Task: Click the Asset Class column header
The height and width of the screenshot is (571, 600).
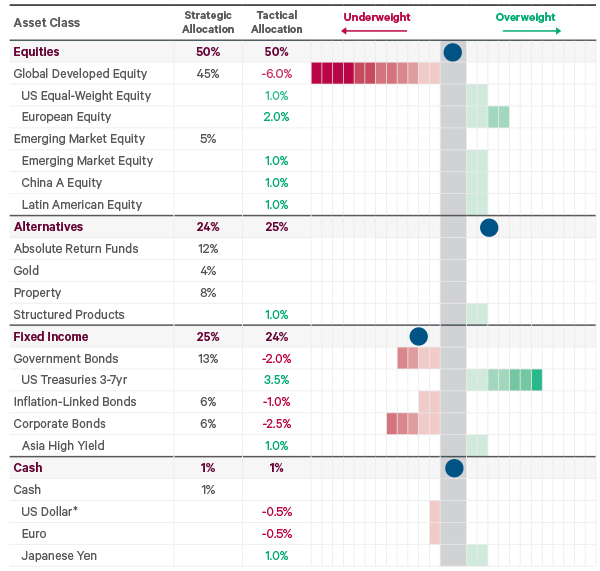Action: click(47, 23)
